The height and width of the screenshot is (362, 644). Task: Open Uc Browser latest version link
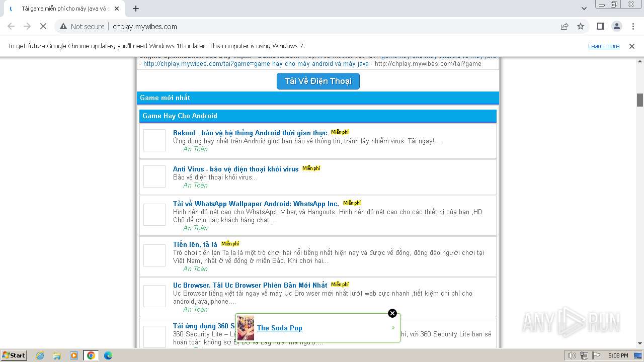(250, 286)
